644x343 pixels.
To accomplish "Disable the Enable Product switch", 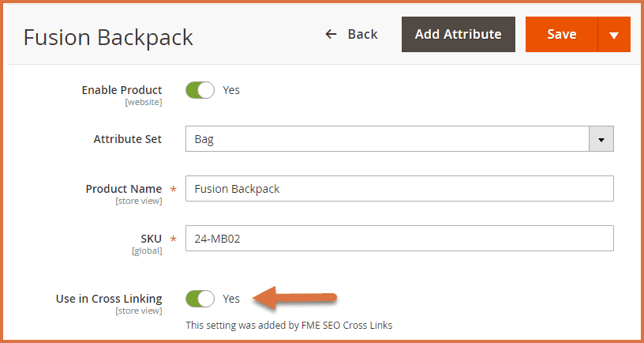I will tap(200, 90).
